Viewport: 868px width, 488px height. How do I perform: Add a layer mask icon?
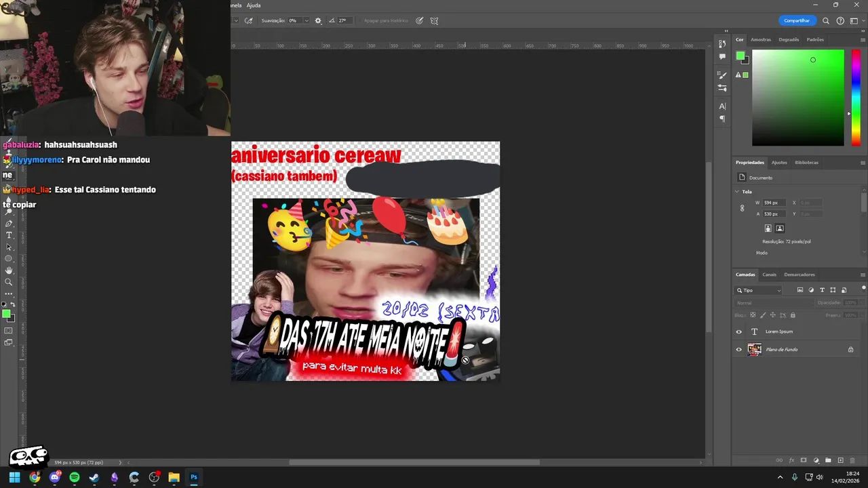pos(804,460)
